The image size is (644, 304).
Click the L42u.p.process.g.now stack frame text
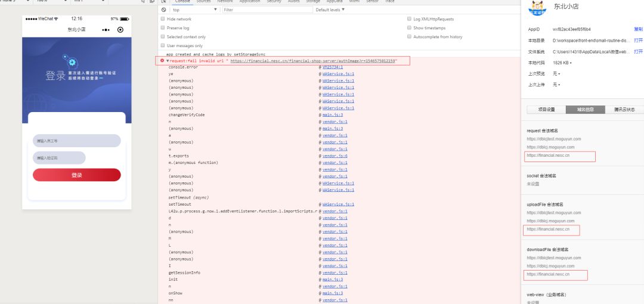[x=243, y=211]
